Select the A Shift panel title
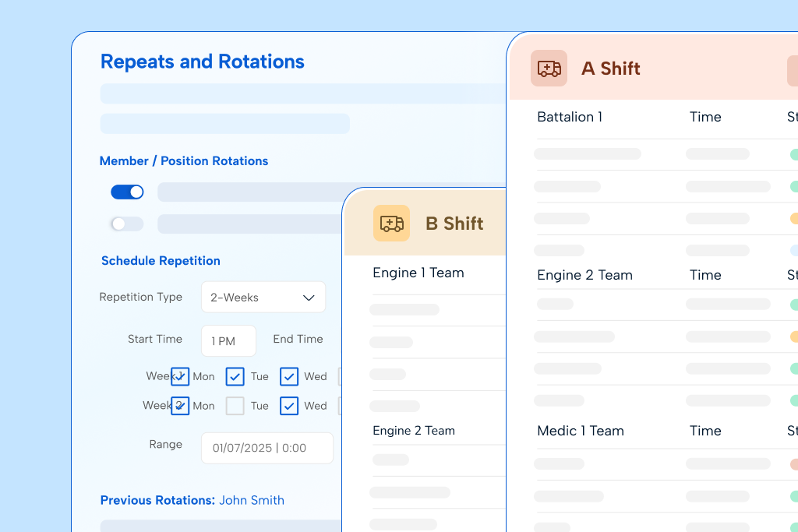This screenshot has height=532, width=798. [610, 69]
